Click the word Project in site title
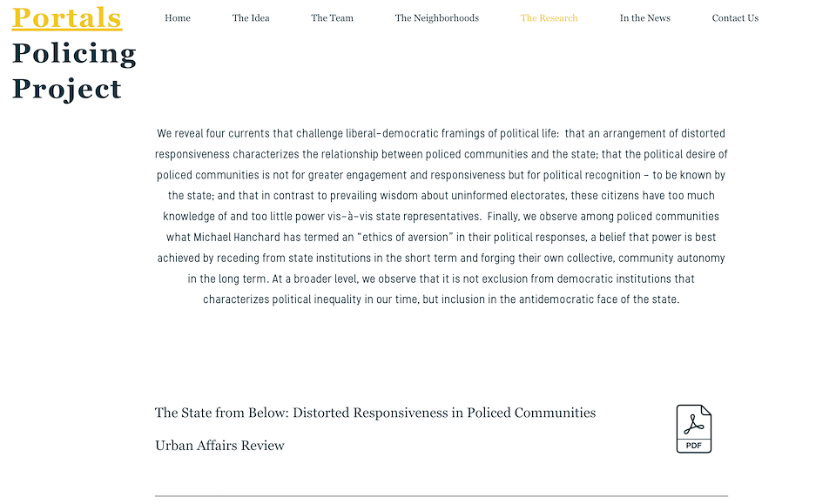This screenshot has height=504, width=836. 67,89
